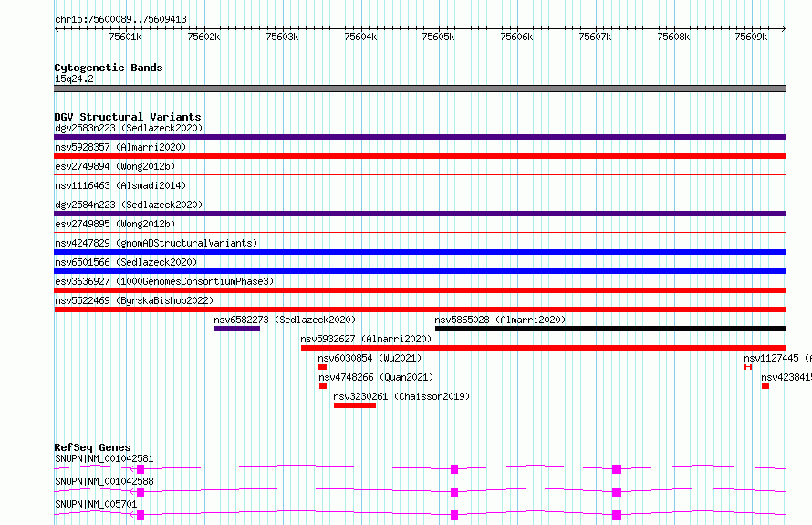Open variant dgv2583n223 (Sedlazeck2020) label
This screenshot has height=525, width=812.
coord(129,128)
